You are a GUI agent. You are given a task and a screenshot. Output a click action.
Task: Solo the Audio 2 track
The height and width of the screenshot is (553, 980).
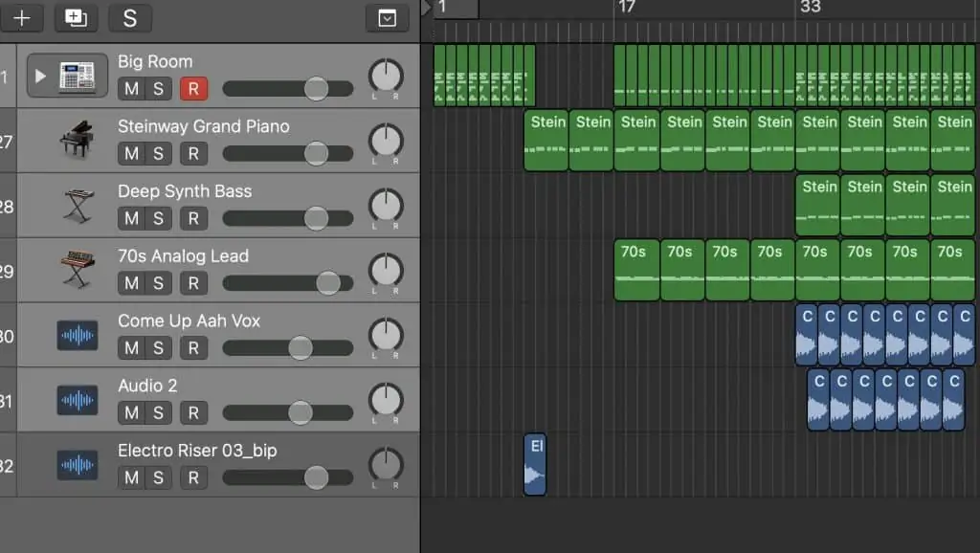click(159, 413)
